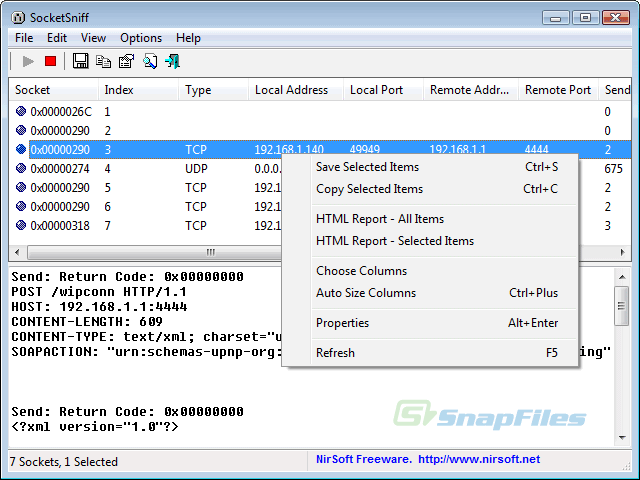Click the 'POST /wipconn HTTP/1.1' line

pyautogui.click(x=99, y=292)
